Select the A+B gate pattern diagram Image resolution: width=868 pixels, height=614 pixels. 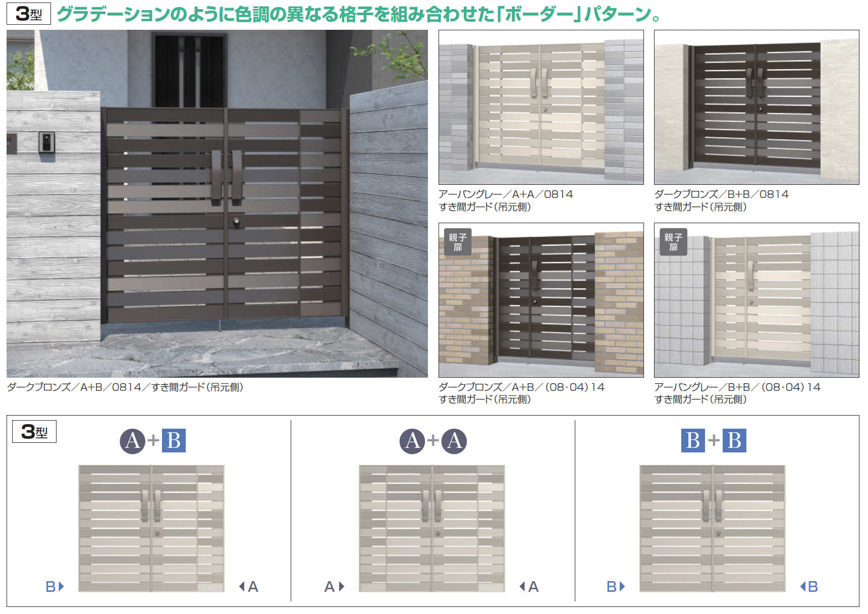tap(151, 528)
